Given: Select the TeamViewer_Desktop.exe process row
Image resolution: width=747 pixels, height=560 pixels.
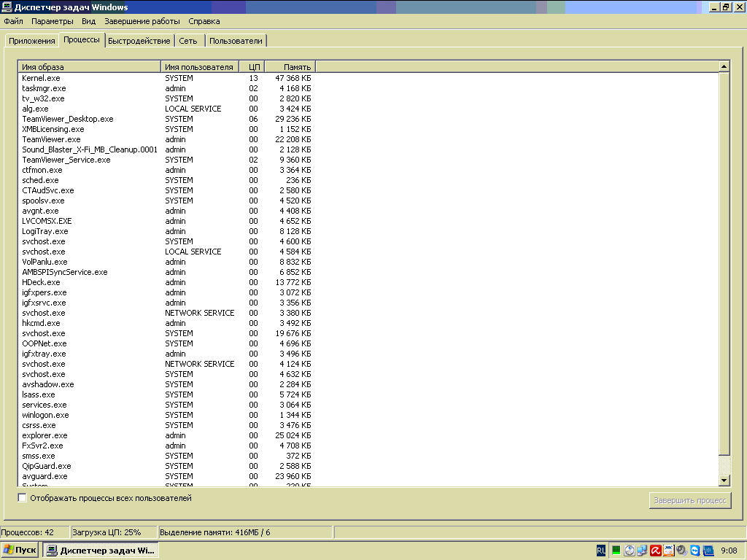Looking at the screenshot, I should (68, 119).
